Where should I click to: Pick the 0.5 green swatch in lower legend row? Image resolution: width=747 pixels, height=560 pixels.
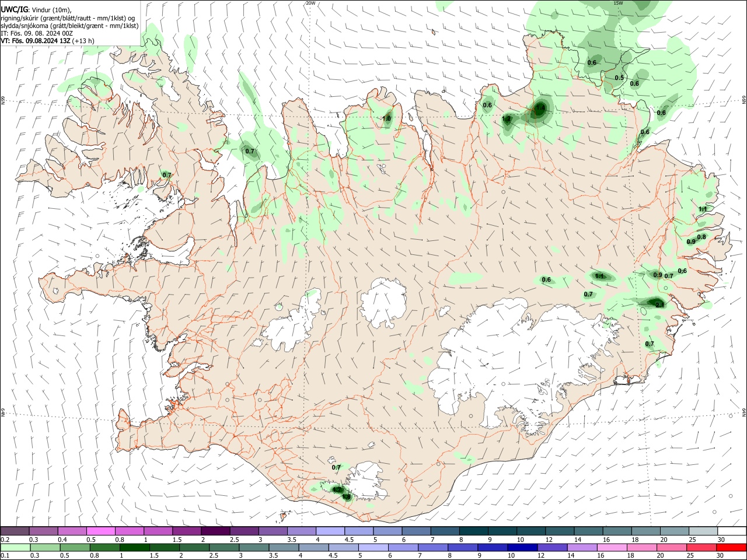74,548
